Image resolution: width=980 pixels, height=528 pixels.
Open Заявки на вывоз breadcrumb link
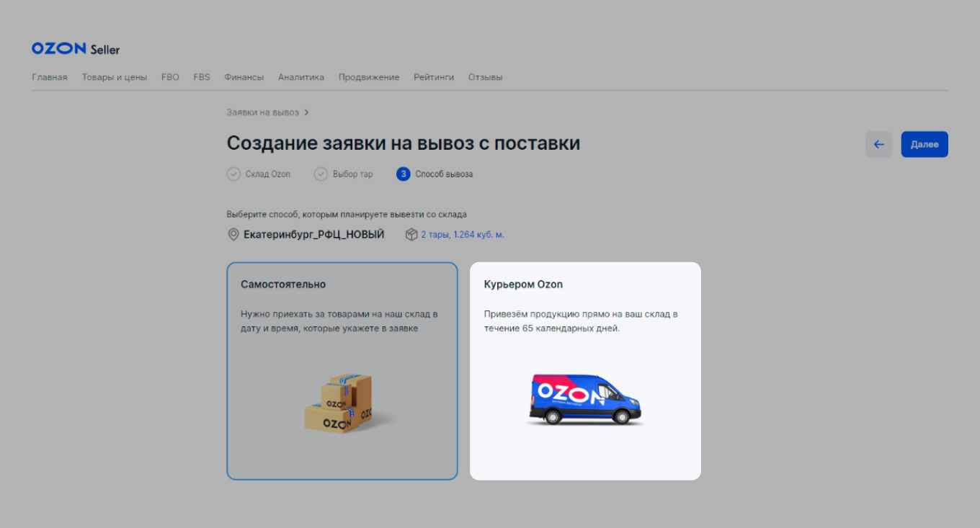(x=262, y=112)
